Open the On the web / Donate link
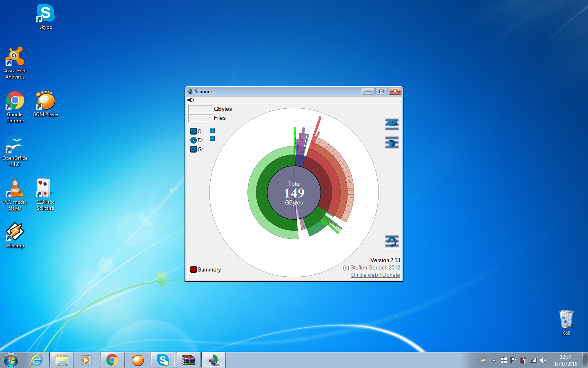The height and width of the screenshot is (368, 588). 375,275
